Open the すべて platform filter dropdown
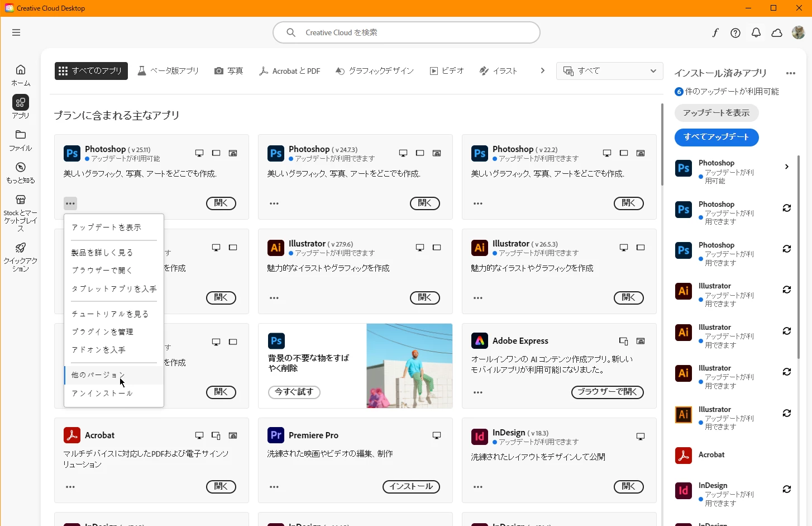 [x=610, y=71]
